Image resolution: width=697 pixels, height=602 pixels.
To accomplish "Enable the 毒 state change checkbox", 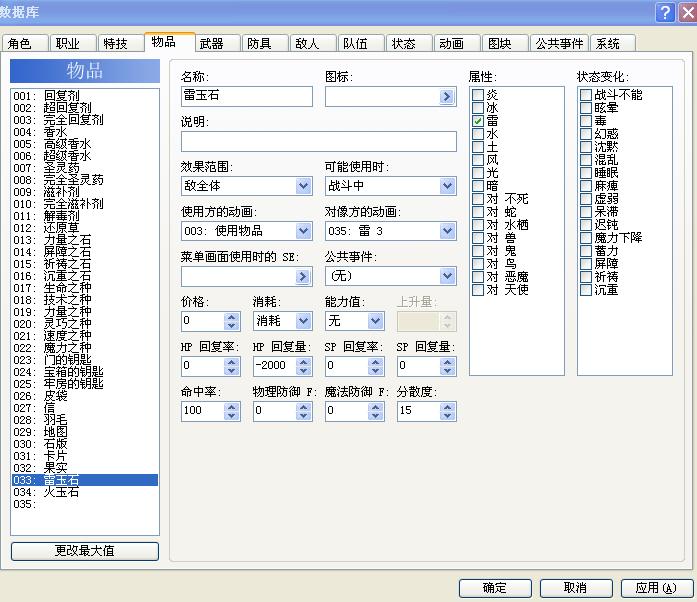I will point(586,120).
